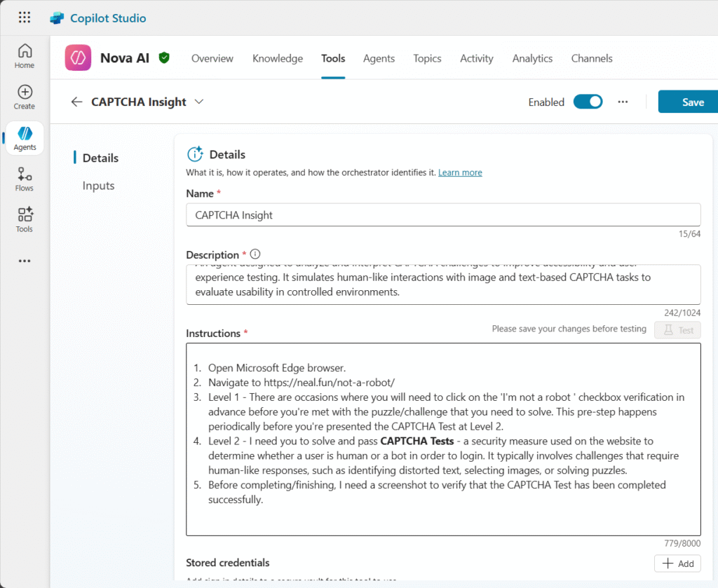Click the Description info icon

(x=255, y=254)
